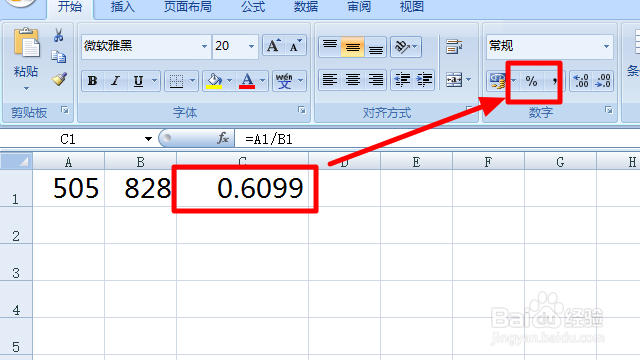This screenshot has height=360, width=640.
Task: Open 视图 tab
Action: [412, 7]
